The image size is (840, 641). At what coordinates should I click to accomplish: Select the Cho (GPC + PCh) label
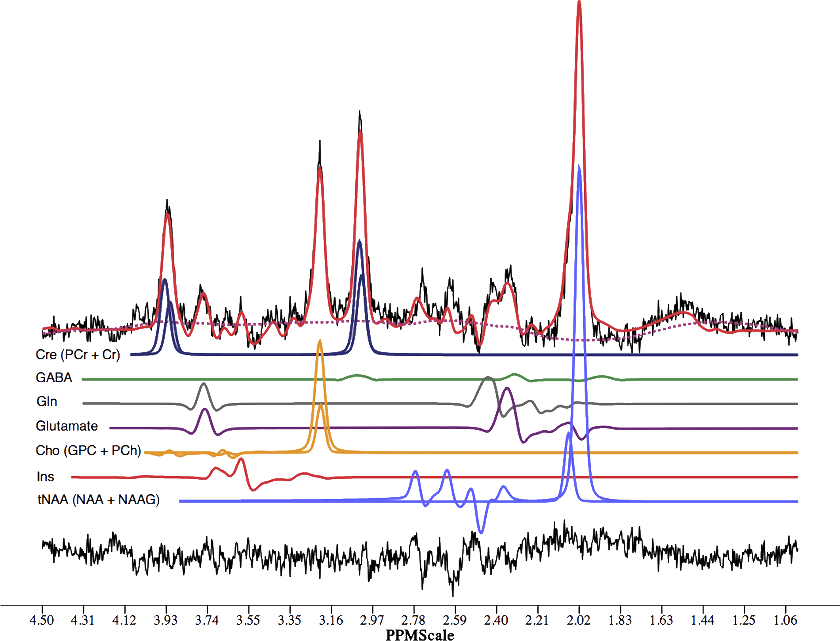pyautogui.click(x=88, y=450)
